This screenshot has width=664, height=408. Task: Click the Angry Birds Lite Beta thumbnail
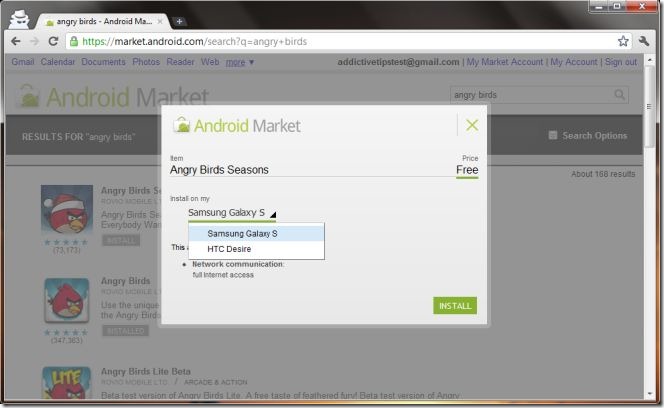click(x=66, y=383)
